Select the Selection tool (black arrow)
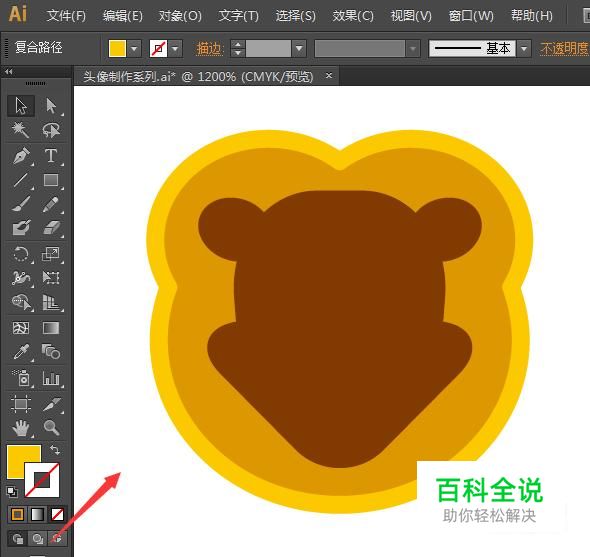590x557 pixels. (21, 106)
